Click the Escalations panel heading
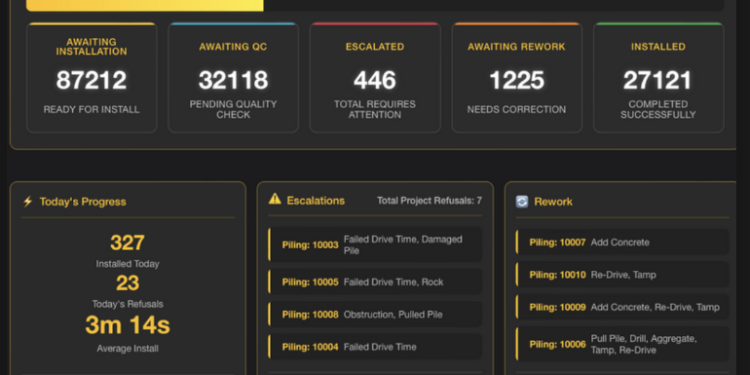 (x=316, y=200)
